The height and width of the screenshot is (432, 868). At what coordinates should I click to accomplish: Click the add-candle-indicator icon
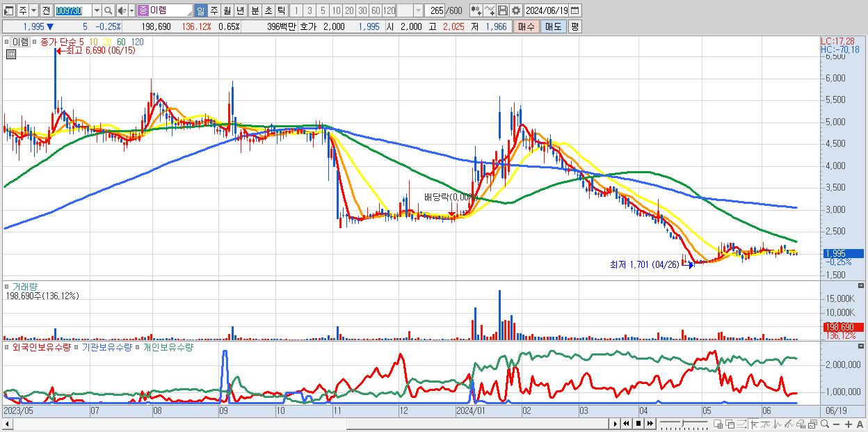[x=476, y=10]
